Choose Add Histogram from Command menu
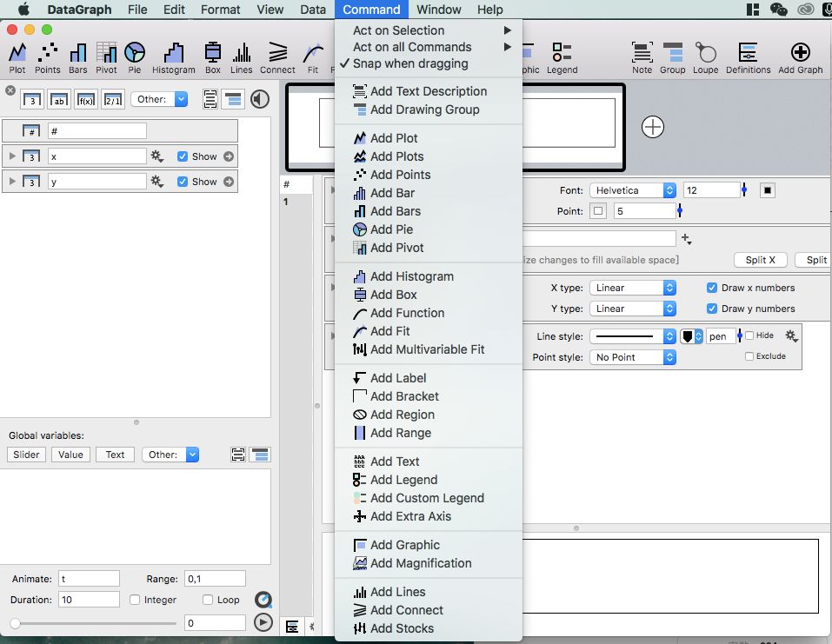This screenshot has width=832, height=644. (429, 276)
